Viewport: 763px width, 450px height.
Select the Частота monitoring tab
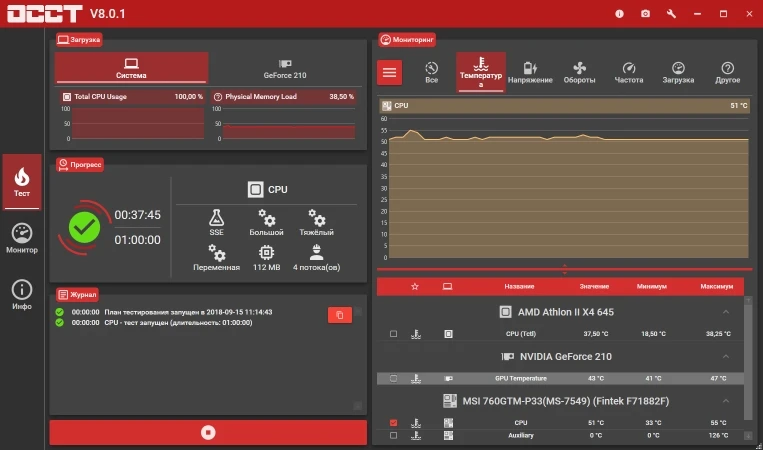(629, 72)
